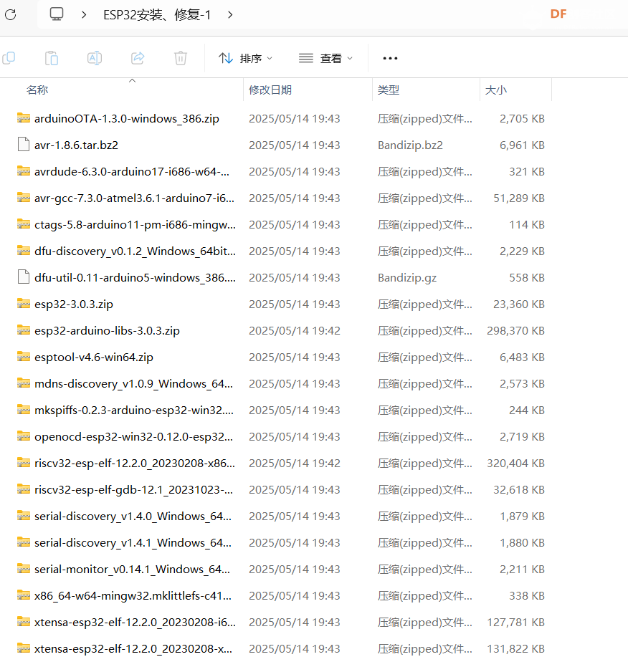This screenshot has height=672, width=628.
Task: Click zip icon of serial-discovery_v1.4.1 file
Action: [x=24, y=542]
